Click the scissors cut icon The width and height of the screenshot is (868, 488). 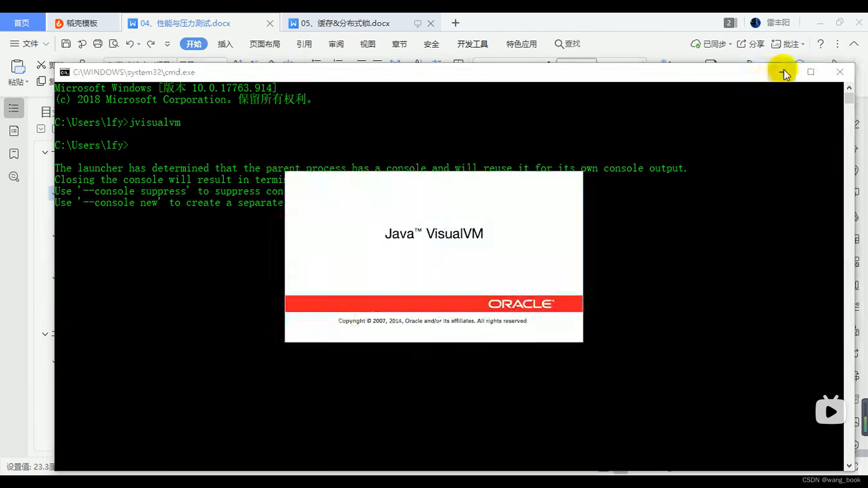pyautogui.click(x=41, y=65)
